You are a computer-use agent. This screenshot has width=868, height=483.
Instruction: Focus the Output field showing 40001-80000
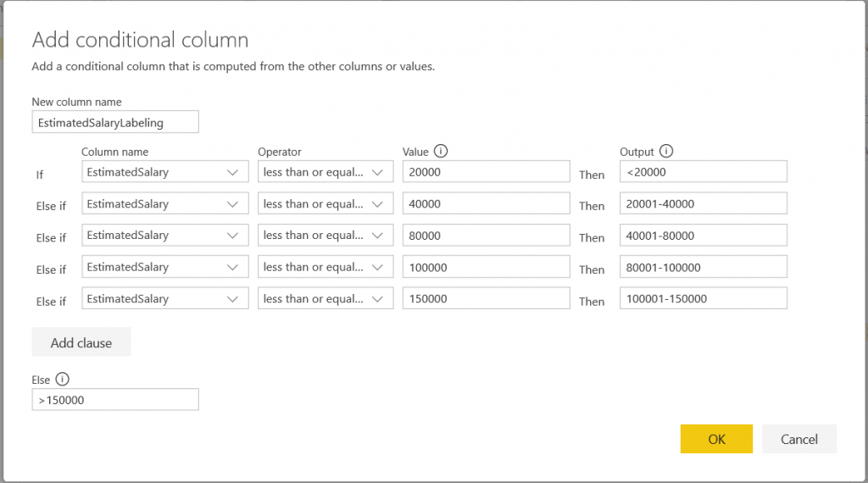tap(703, 236)
